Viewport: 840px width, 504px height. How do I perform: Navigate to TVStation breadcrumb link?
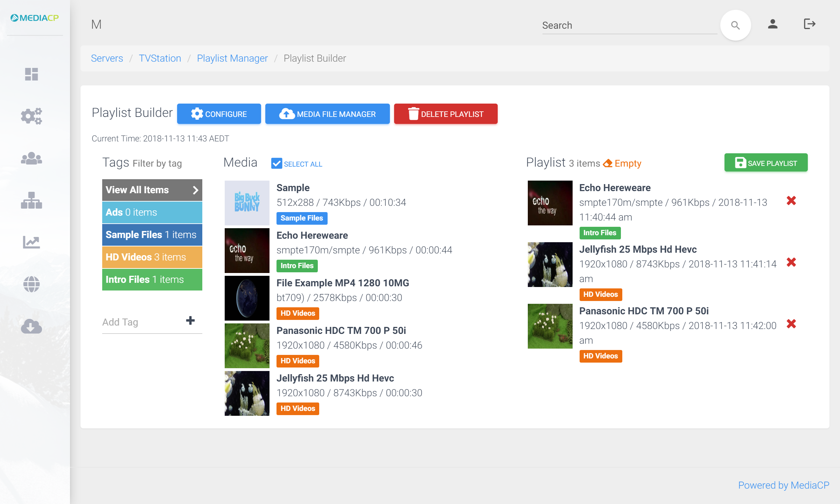click(x=159, y=58)
